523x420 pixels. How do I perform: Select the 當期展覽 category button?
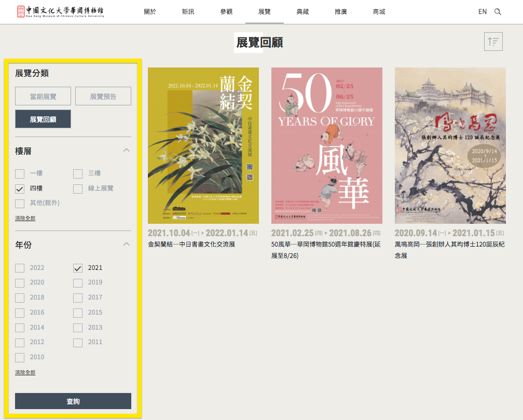click(x=43, y=96)
